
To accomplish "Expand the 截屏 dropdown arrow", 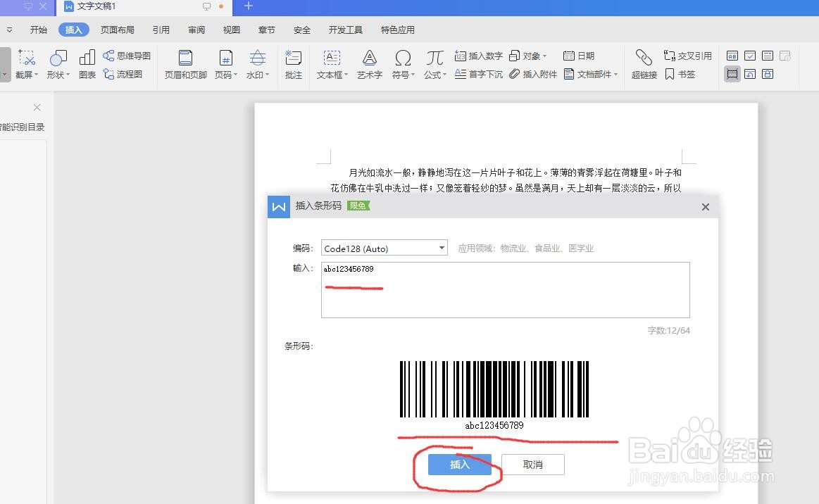I will (x=36, y=75).
